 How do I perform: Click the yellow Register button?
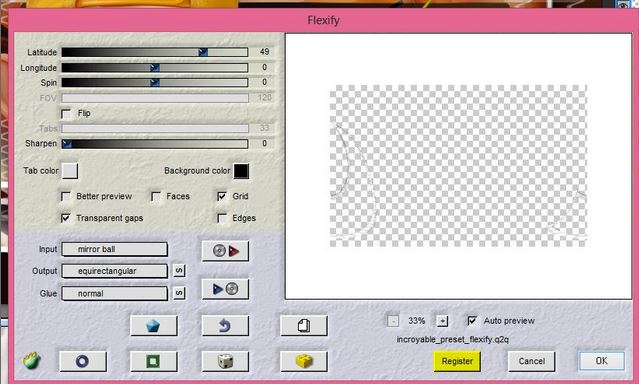pyautogui.click(x=457, y=361)
